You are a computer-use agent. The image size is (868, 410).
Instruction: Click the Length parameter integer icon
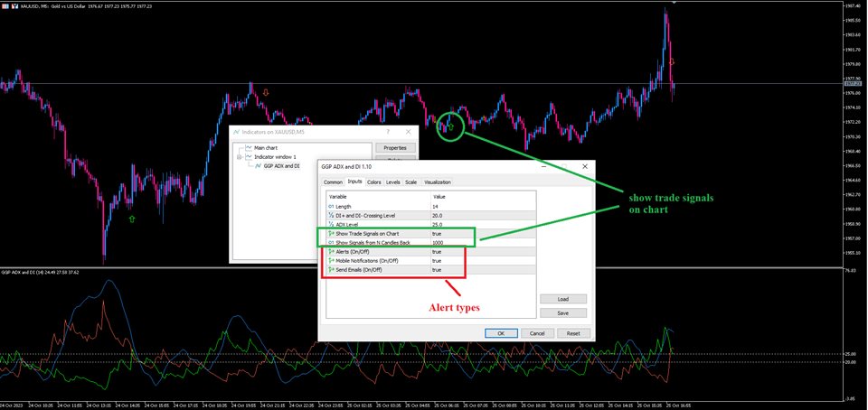pos(331,206)
